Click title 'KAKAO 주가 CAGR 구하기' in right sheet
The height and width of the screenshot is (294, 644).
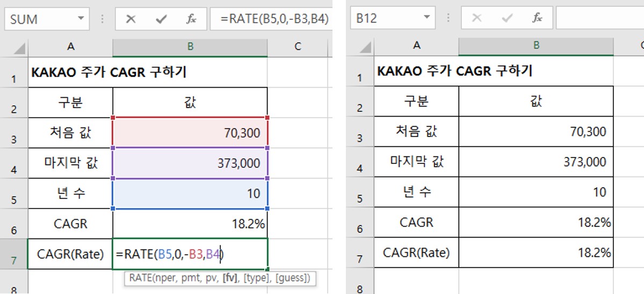coord(454,71)
